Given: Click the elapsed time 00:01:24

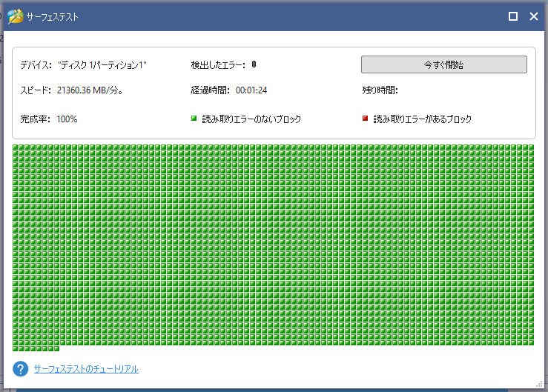Looking at the screenshot, I should click(x=251, y=90).
